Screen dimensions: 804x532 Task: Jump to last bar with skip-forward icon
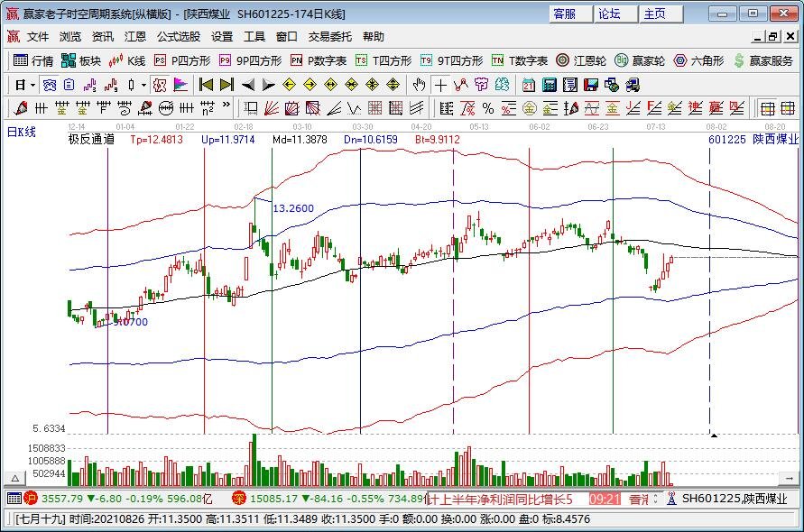point(226,85)
